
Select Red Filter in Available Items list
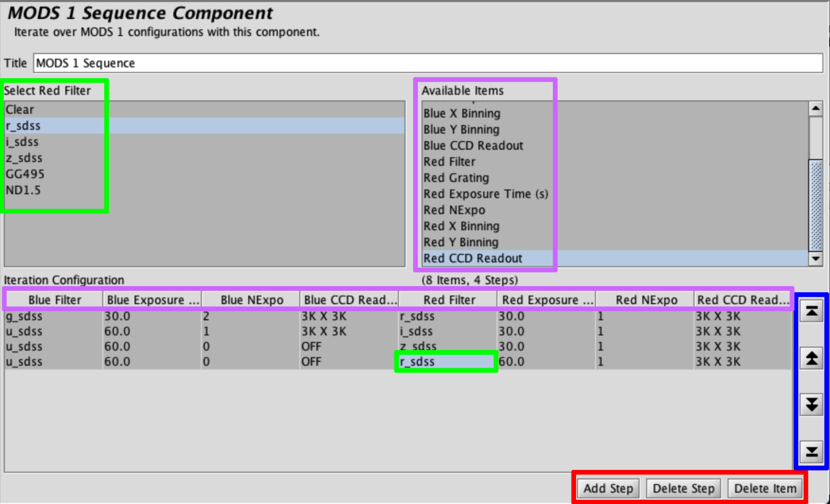pos(615,162)
